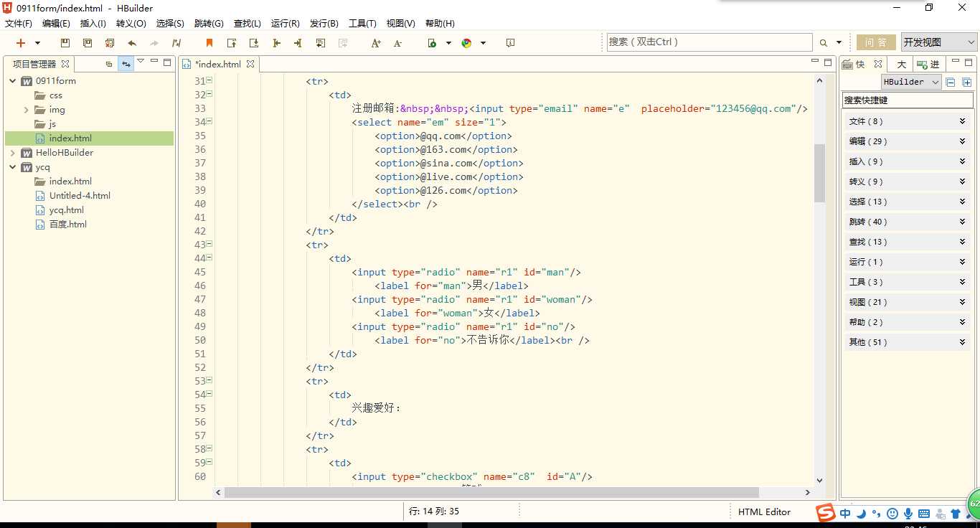Click the 中 language indicator in IME bar
Screen dimensions: 980x528
click(x=845, y=514)
